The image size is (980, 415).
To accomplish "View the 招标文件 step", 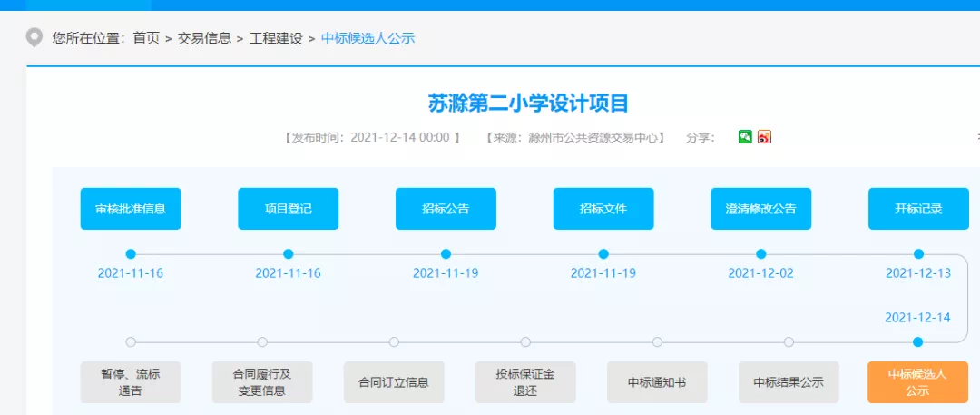I will pos(603,209).
